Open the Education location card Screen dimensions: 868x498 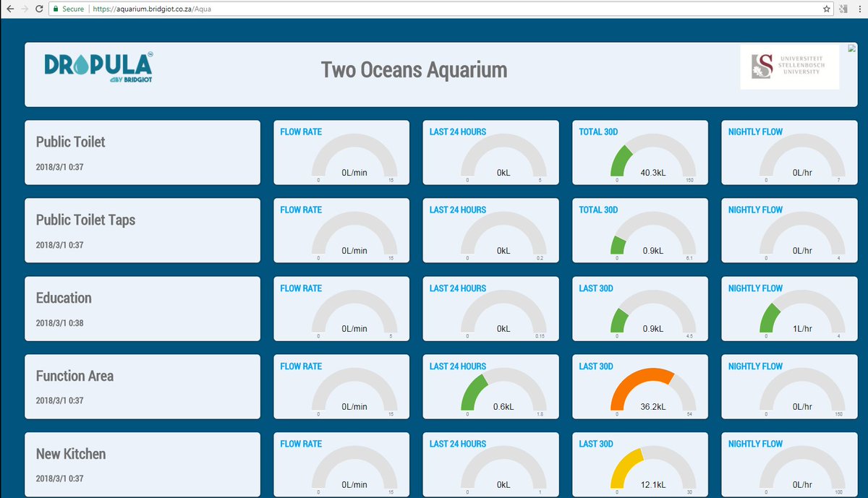(x=142, y=309)
